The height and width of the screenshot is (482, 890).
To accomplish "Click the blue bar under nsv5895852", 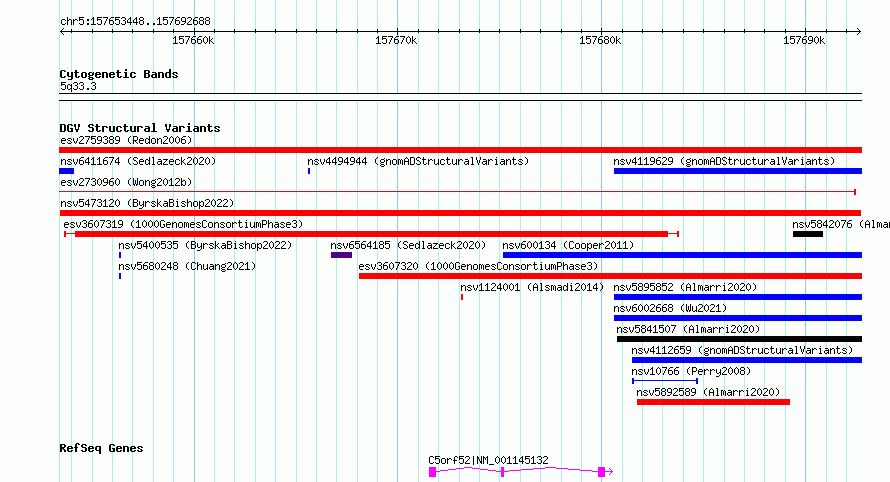I will click(x=738, y=297).
